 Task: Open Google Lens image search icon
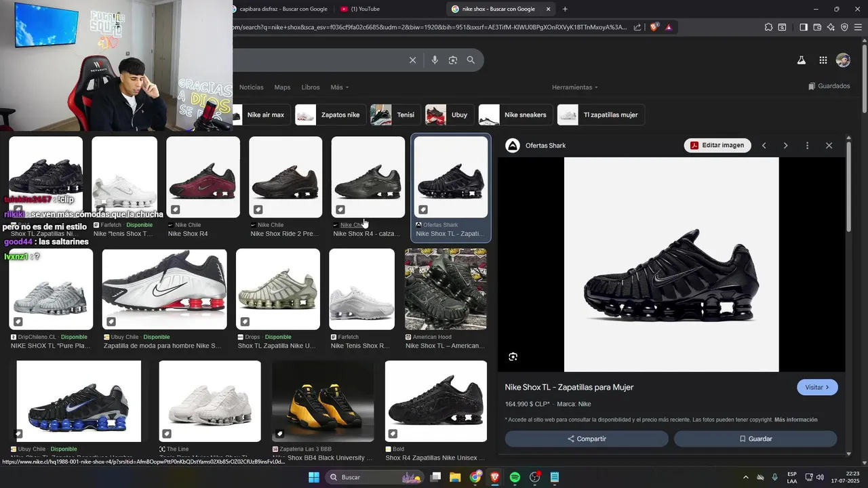point(453,60)
